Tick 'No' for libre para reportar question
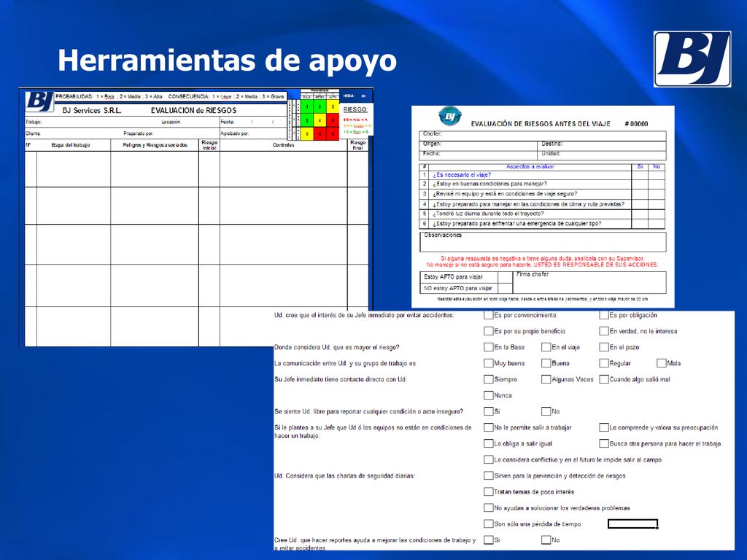Screen dimensions: 747x560 coord(546,411)
